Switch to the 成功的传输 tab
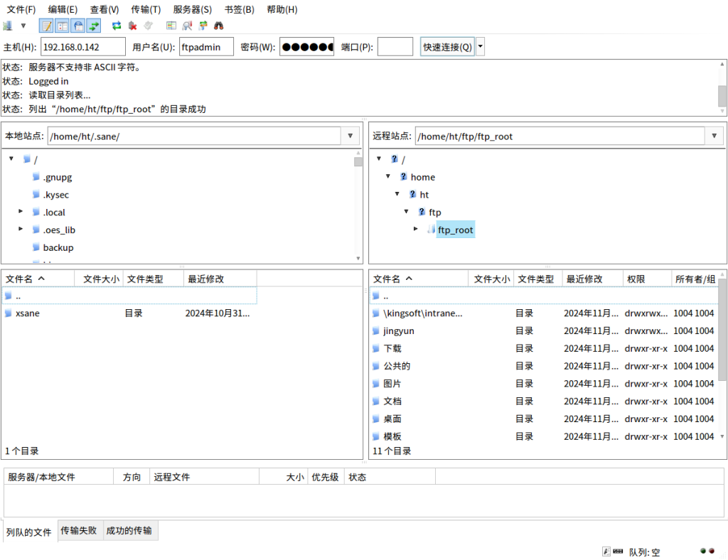 pos(129,530)
